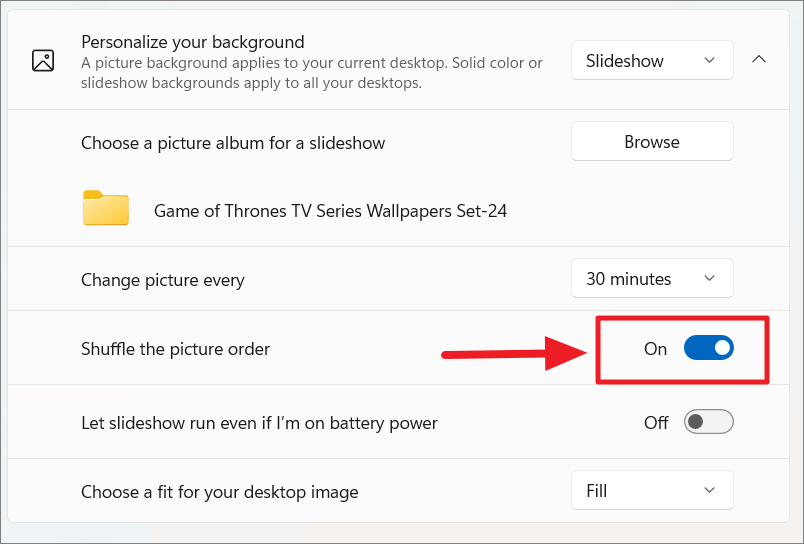Click the Browse button
This screenshot has width=804, height=544.
(x=652, y=142)
